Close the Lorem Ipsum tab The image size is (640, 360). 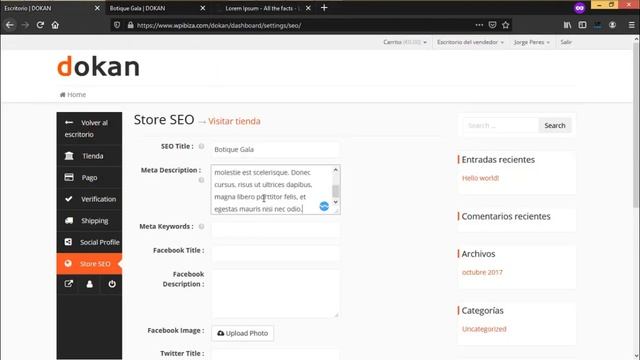coord(308,8)
